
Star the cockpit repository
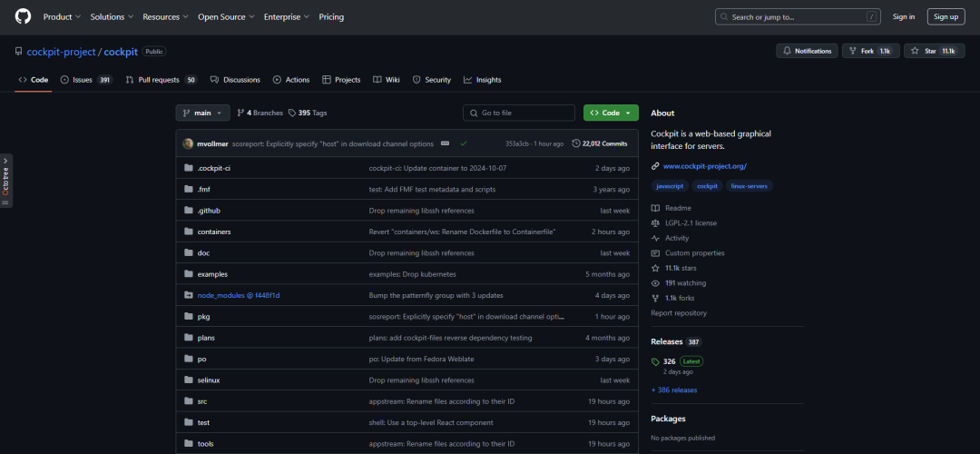click(x=934, y=51)
